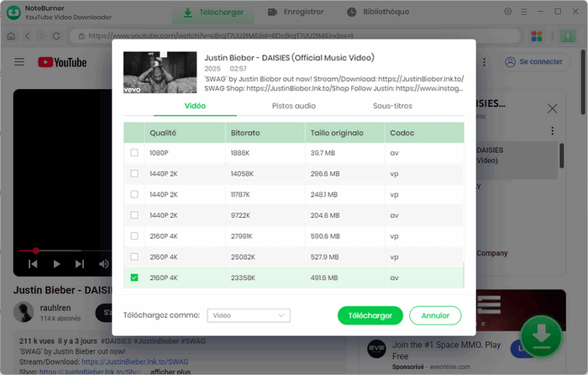This screenshot has width=588, height=375.
Task: Close the YouTube playlist panel
Action: [552, 108]
